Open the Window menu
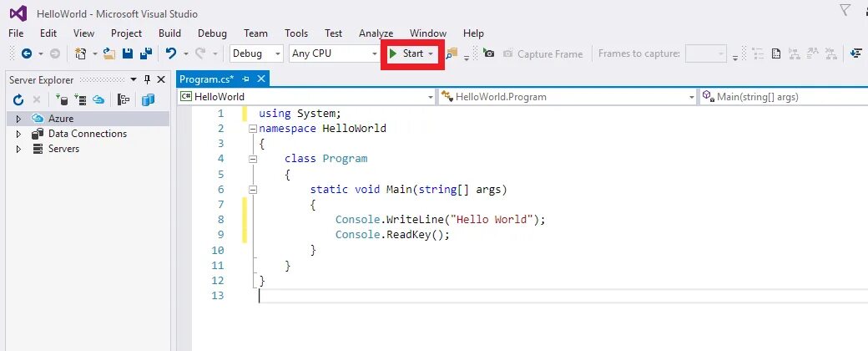 (x=428, y=33)
